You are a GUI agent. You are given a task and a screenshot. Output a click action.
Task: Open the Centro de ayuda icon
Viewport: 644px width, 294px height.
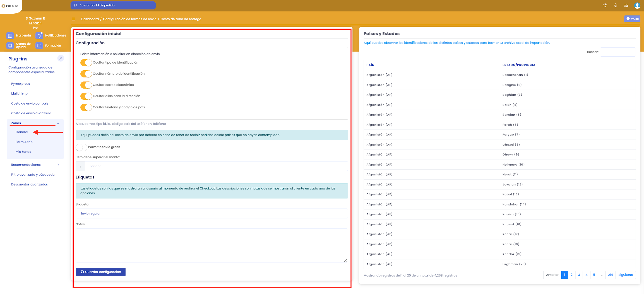point(10,46)
